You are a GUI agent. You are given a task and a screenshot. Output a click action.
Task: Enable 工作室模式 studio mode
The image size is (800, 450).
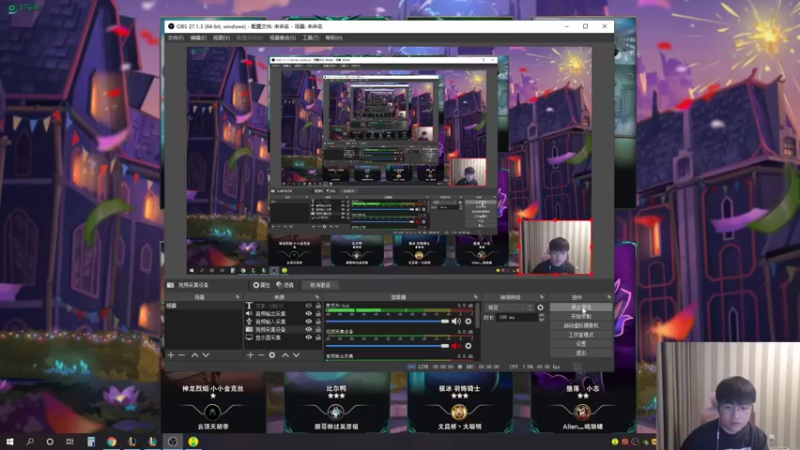[x=581, y=335]
